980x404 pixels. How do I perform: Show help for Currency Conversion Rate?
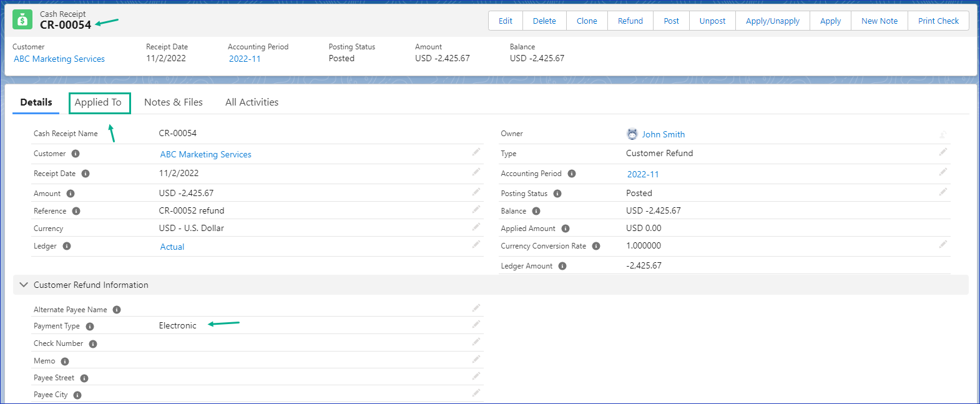tap(596, 246)
